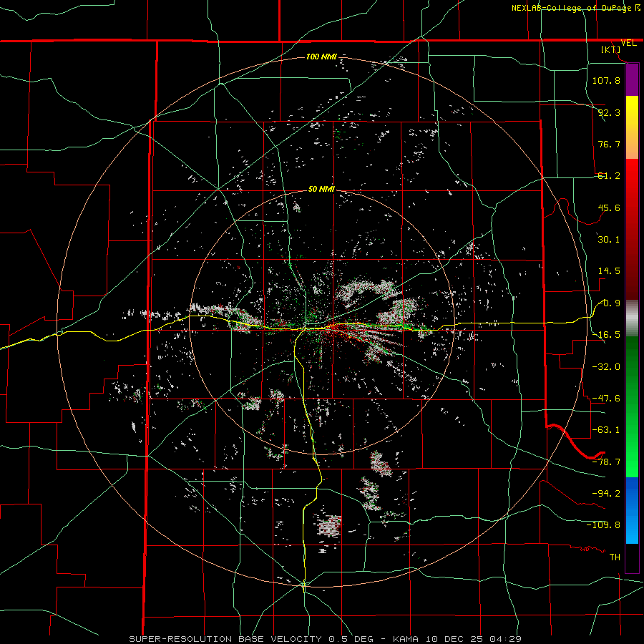Click the -94.2 legend value
This screenshot has height=644, width=644.
tap(606, 494)
